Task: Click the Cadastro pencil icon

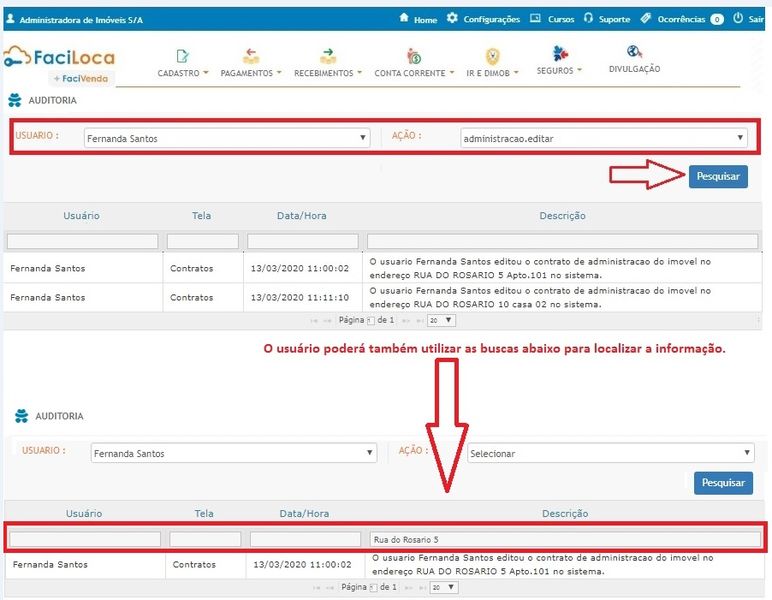Action: pos(182,56)
